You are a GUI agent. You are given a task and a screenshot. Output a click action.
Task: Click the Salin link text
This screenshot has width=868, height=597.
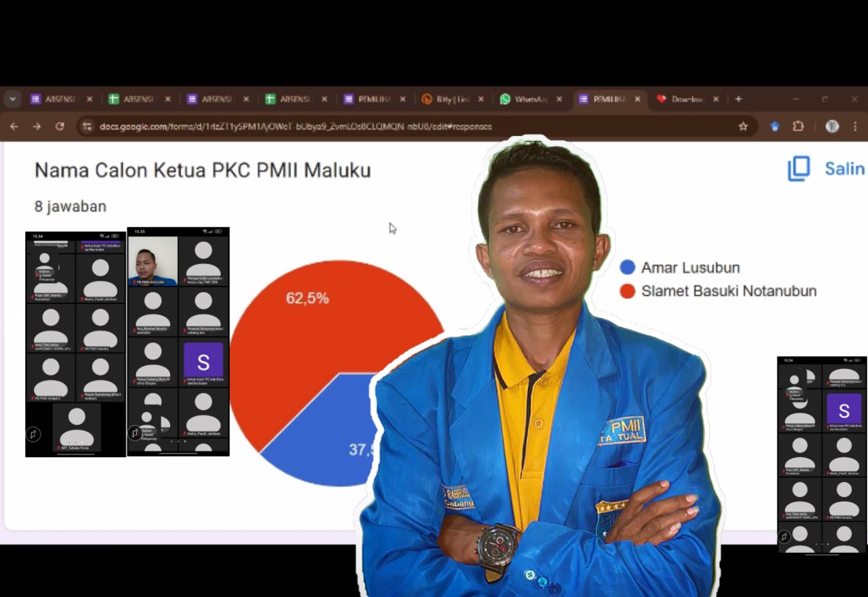coord(844,169)
